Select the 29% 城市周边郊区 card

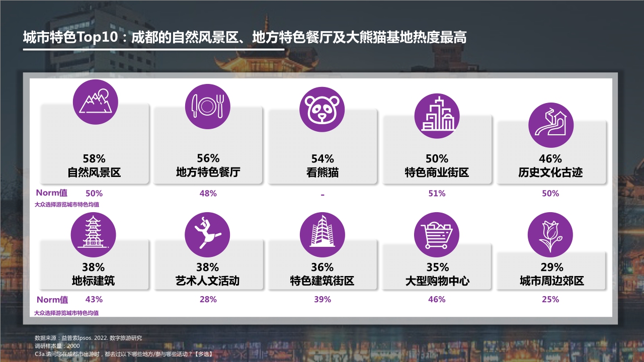point(552,271)
